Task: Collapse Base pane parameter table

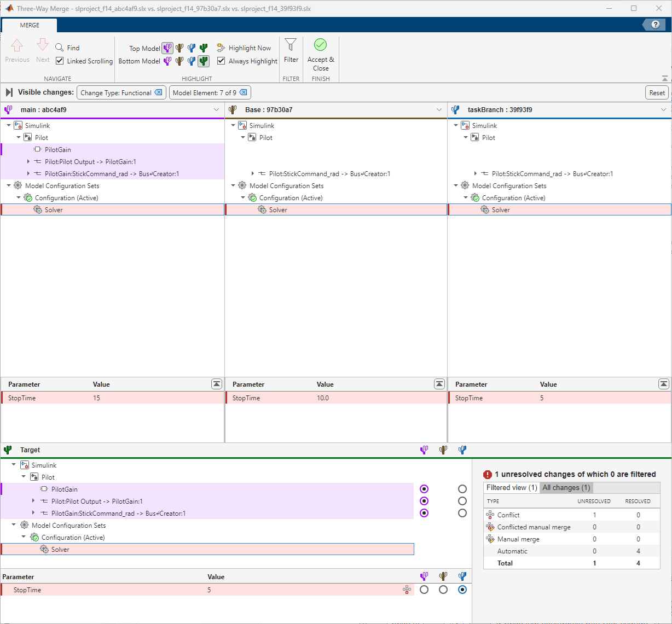Action: click(439, 384)
